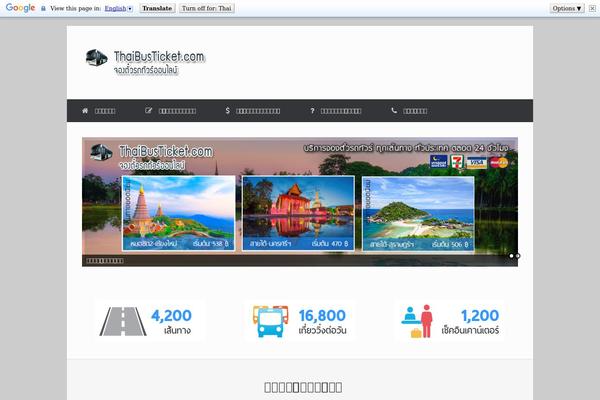Open the Options dropdown menu
Viewport: 600px width, 400px height.
click(567, 8)
